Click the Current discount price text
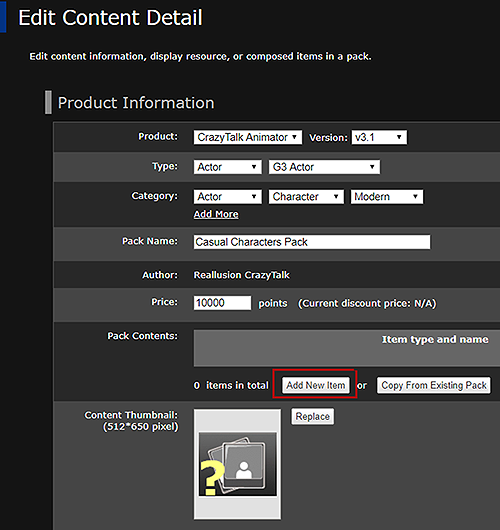The width and height of the screenshot is (500, 530). coord(367,304)
